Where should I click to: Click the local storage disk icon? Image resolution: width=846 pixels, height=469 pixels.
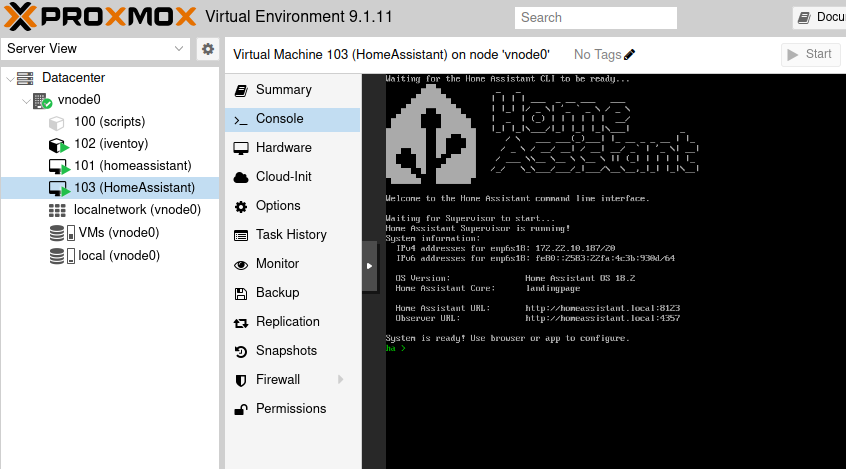click(62, 256)
